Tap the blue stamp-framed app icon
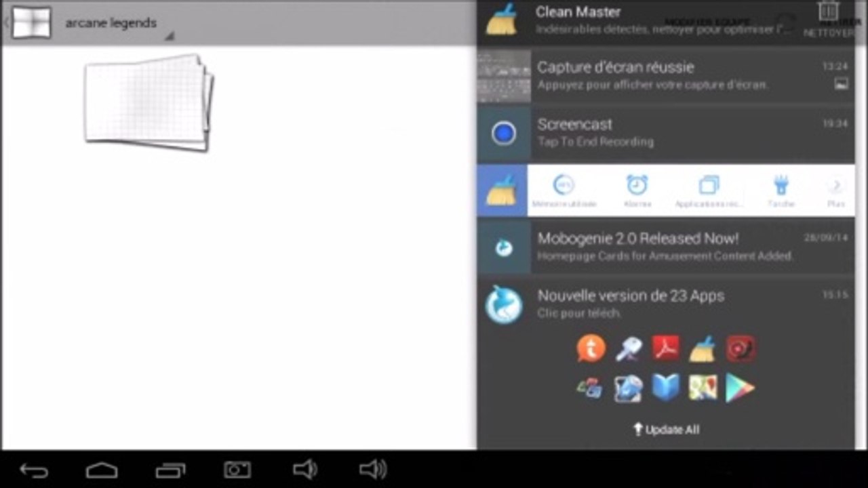 pos(628,388)
